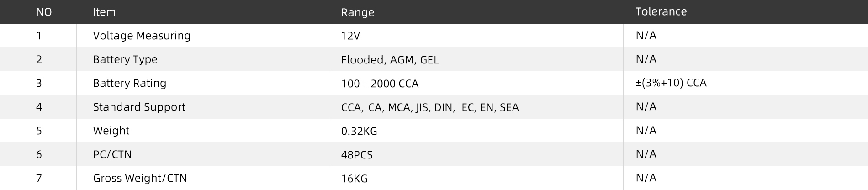
Task: Select the Standard Support item cell
Action: (139, 107)
